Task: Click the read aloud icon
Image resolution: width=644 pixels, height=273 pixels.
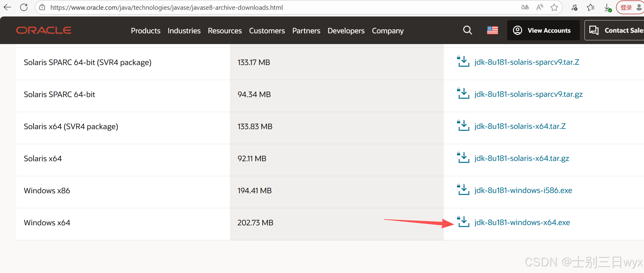Action: coord(540,7)
